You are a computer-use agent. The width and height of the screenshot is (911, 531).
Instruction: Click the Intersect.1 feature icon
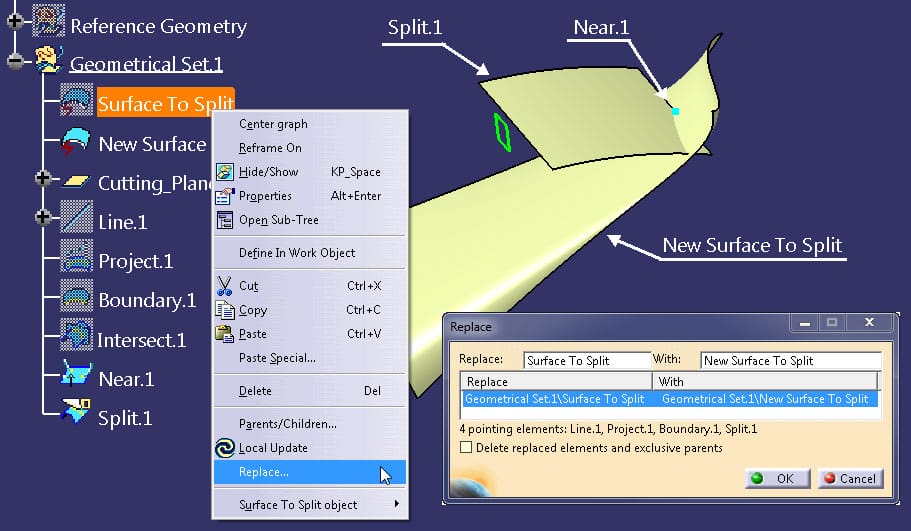click(76, 335)
